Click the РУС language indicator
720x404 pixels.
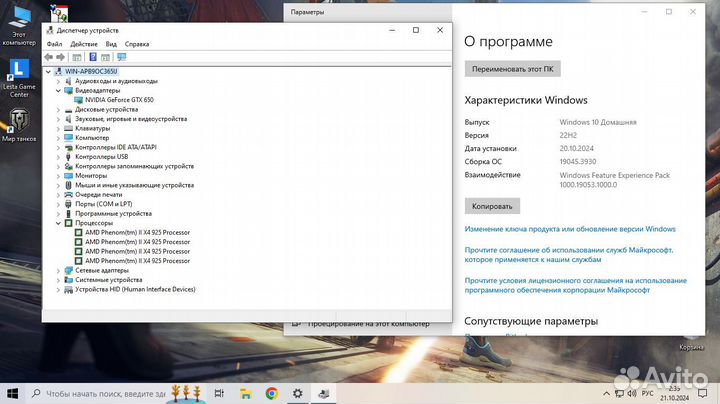(x=647, y=393)
